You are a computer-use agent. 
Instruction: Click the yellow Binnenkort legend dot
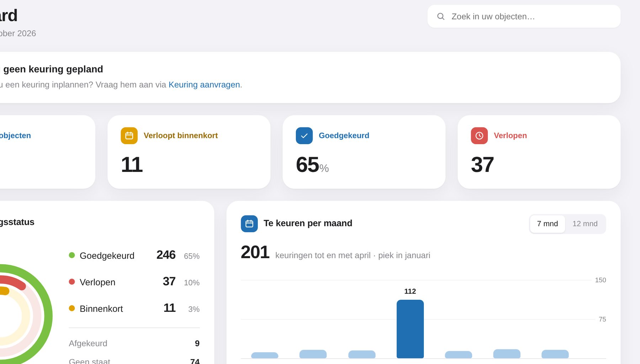tap(72, 308)
